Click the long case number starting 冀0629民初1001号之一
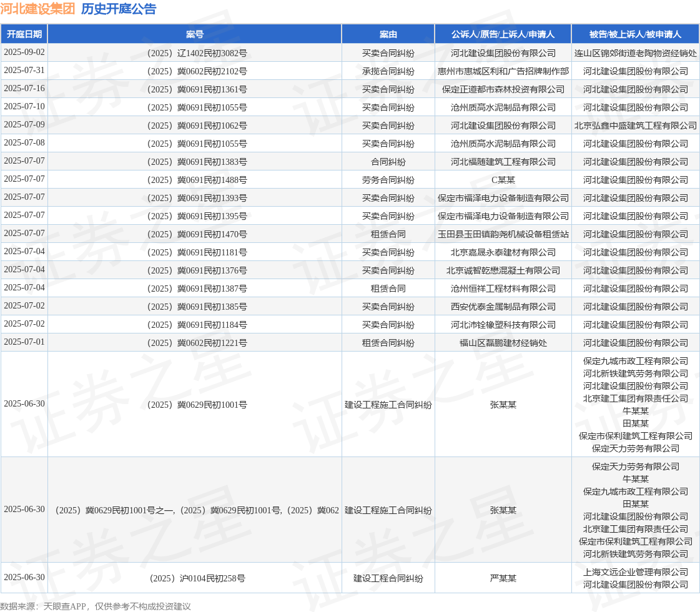700x612 pixels. pos(197,510)
